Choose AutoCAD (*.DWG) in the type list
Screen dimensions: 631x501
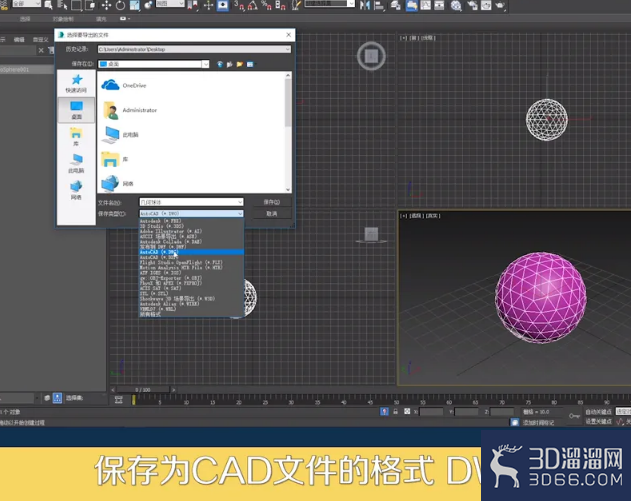(x=191, y=252)
